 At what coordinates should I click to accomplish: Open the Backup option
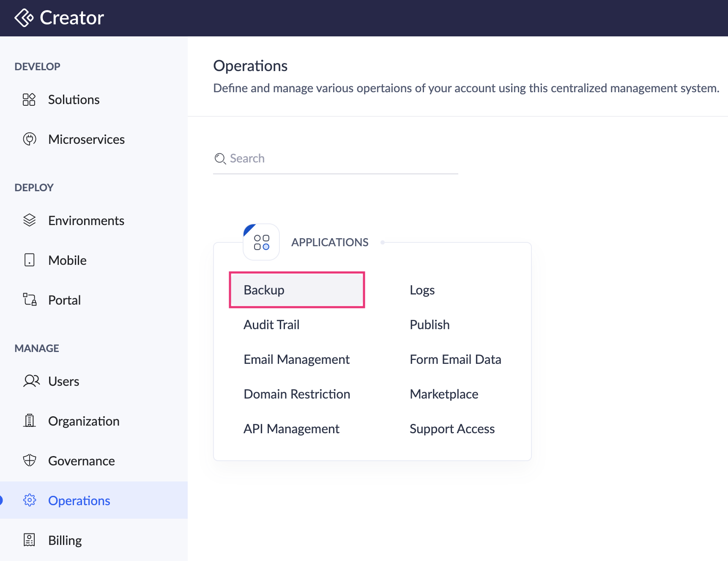click(x=263, y=290)
